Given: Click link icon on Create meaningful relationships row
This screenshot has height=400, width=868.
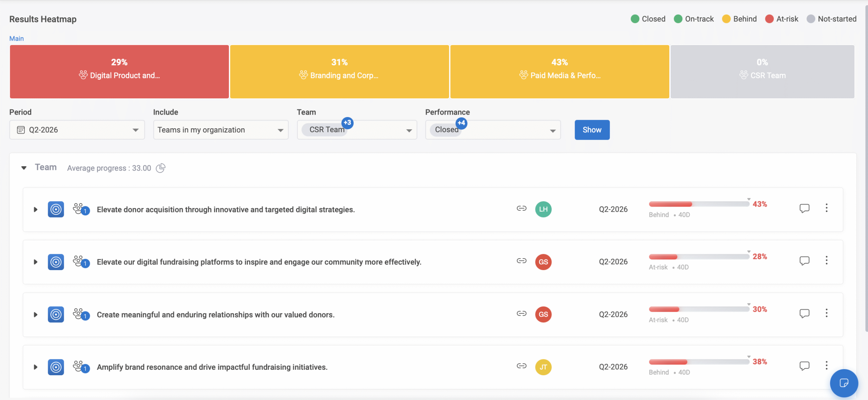Looking at the screenshot, I should [x=521, y=313].
